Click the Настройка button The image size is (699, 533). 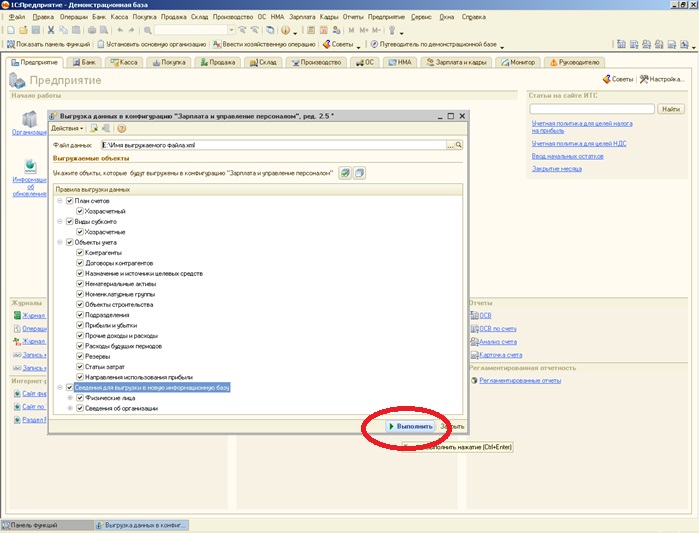pyautogui.click(x=662, y=79)
